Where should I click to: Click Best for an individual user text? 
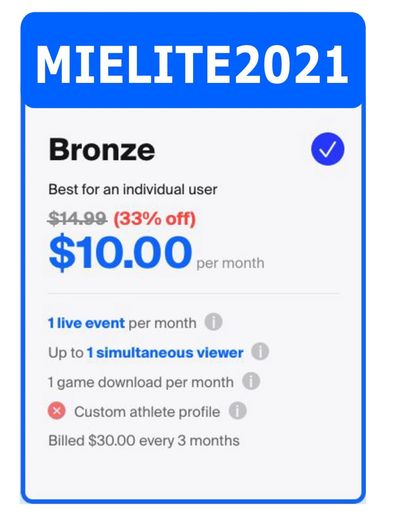(133, 189)
